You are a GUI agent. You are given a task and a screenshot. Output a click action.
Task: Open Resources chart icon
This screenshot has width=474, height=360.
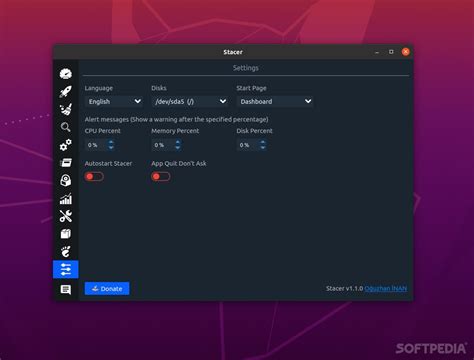point(66,199)
